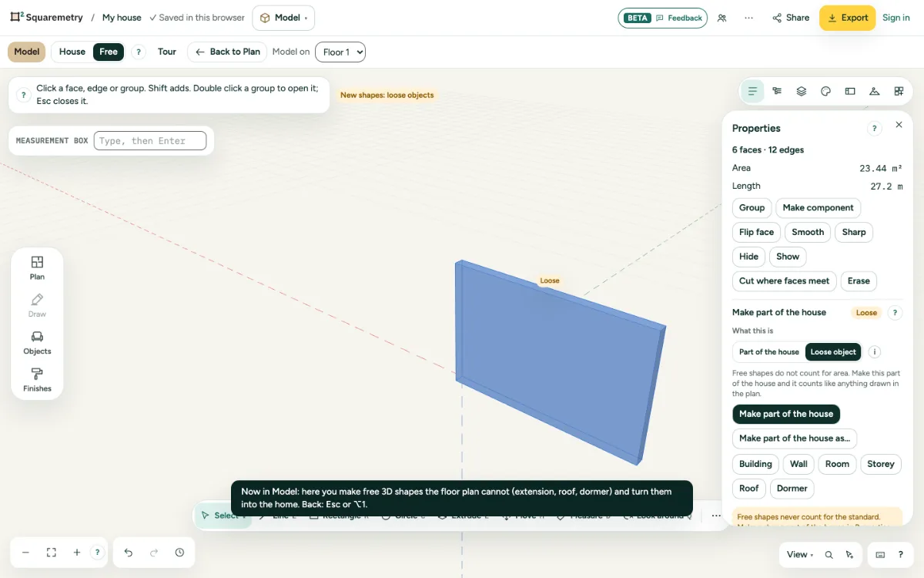
Task: Click the zoom in plus icon
Action: pyautogui.click(x=77, y=553)
